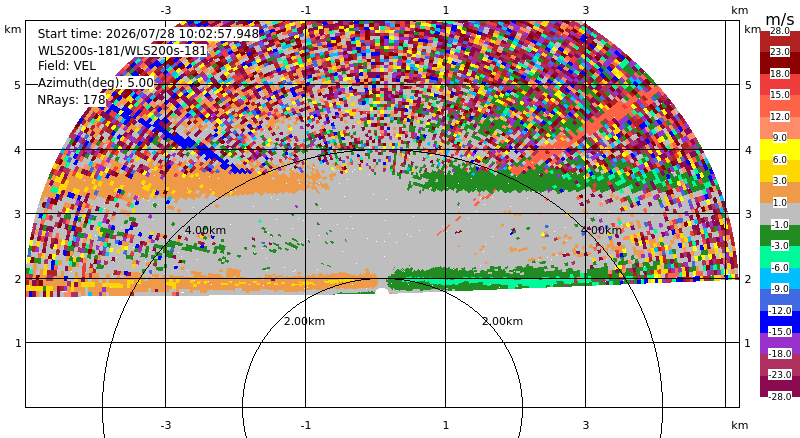Image resolution: width=800 pixels, height=438 pixels.
Task: Click the white lidar origin notch
Action: (x=382, y=292)
